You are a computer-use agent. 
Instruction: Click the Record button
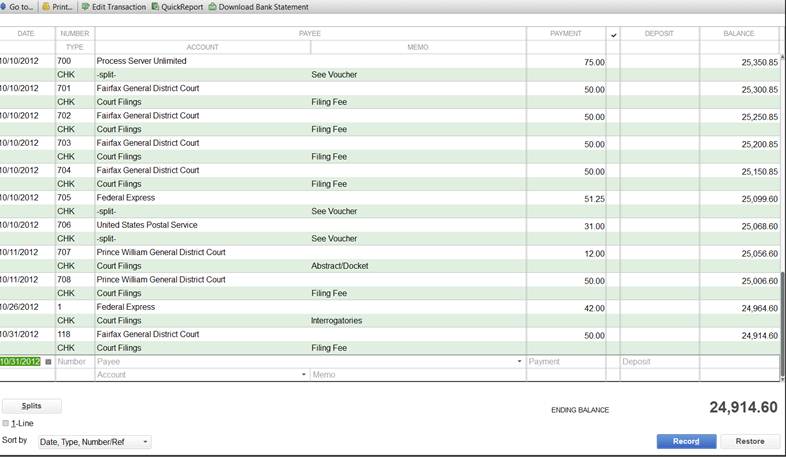pyautogui.click(x=686, y=441)
